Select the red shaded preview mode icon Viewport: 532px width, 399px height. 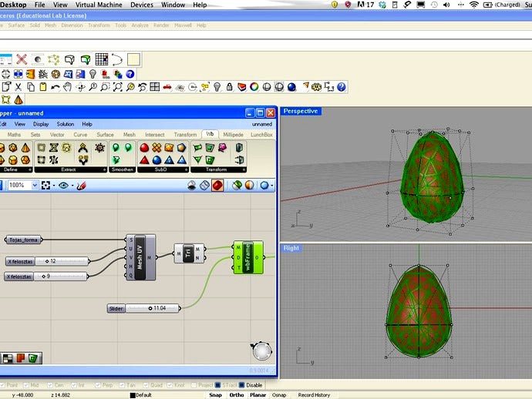[x=217, y=185]
